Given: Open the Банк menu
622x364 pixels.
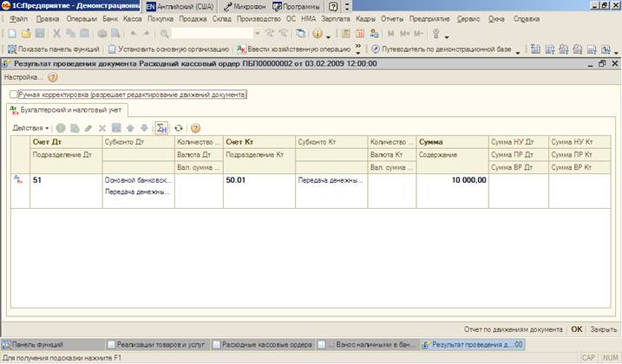Looking at the screenshot, I should (110, 19).
